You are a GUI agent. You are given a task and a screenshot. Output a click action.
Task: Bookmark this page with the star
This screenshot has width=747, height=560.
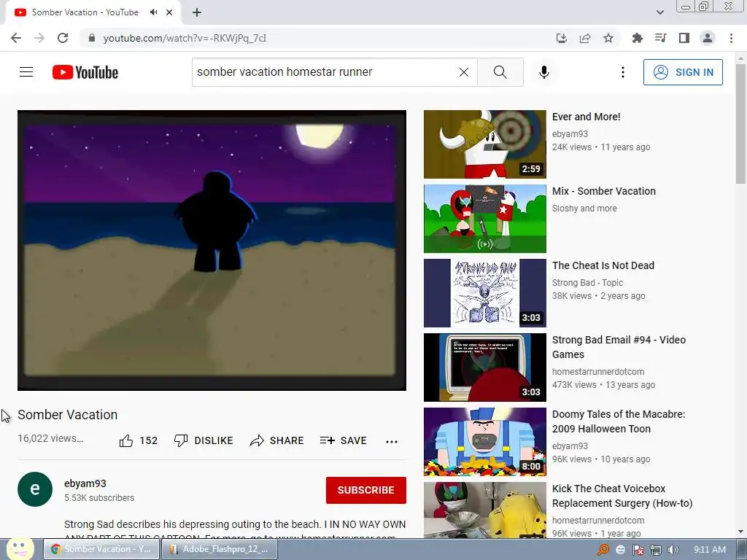pyautogui.click(x=608, y=38)
